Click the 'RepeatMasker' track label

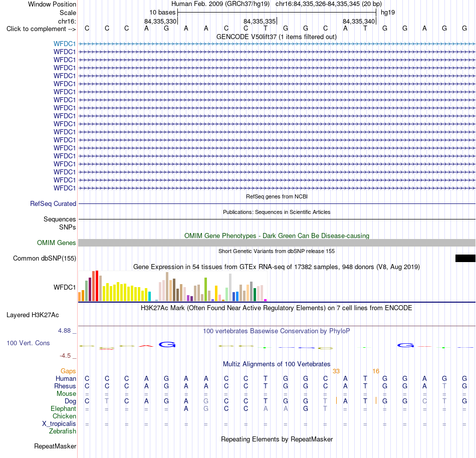55,446
